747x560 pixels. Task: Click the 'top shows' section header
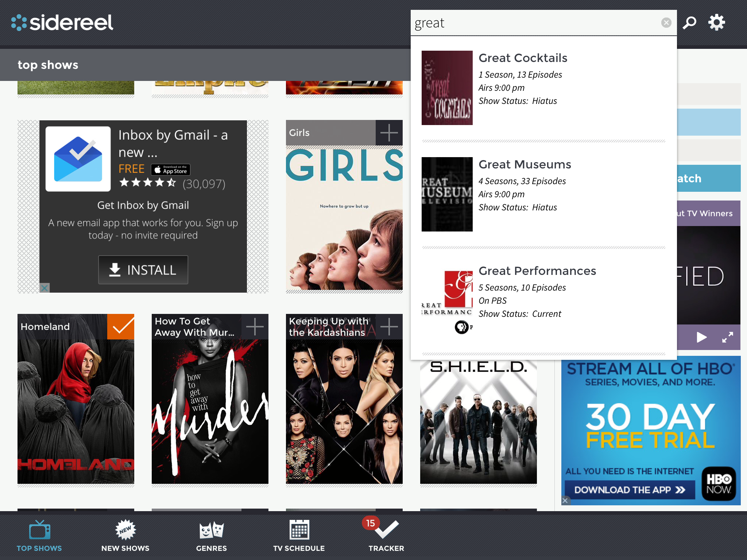48,65
